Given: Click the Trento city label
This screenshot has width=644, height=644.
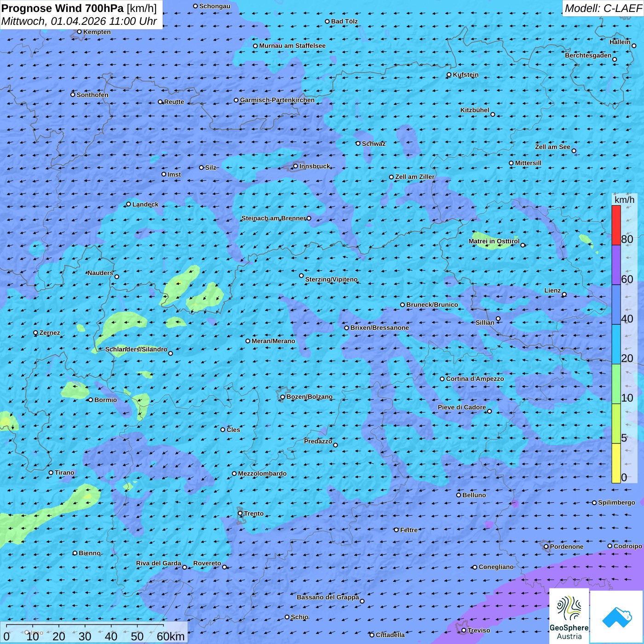Looking at the screenshot, I should (x=254, y=513).
